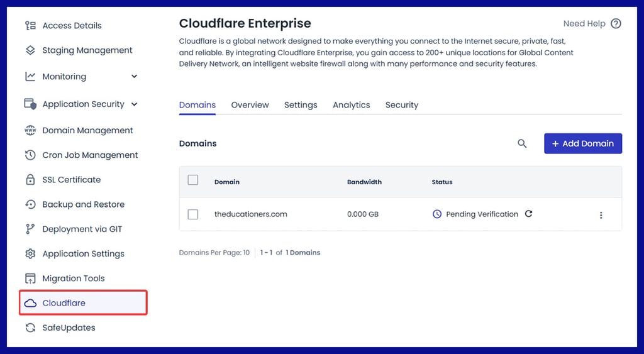
Task: Open the Settings tab
Action: tap(301, 105)
